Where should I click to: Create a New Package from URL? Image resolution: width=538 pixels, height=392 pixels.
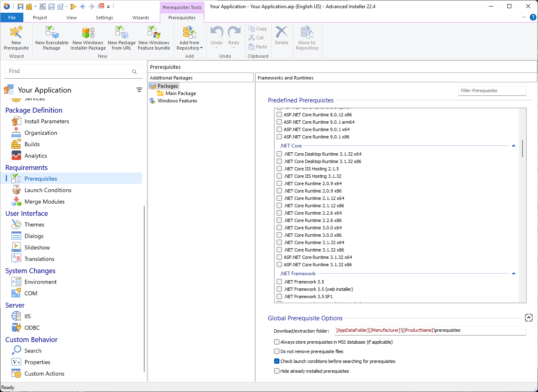point(122,38)
